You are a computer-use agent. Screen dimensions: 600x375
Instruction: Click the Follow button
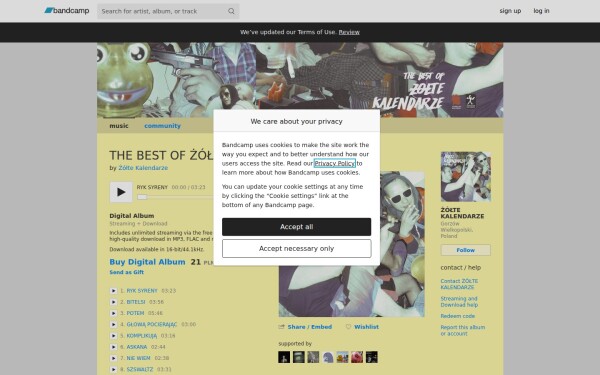click(x=465, y=250)
